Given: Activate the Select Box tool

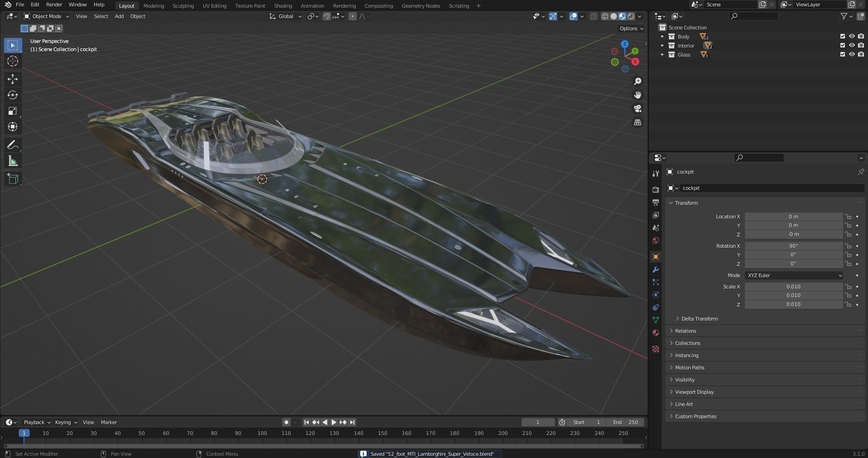Looking at the screenshot, I should 13,45.
